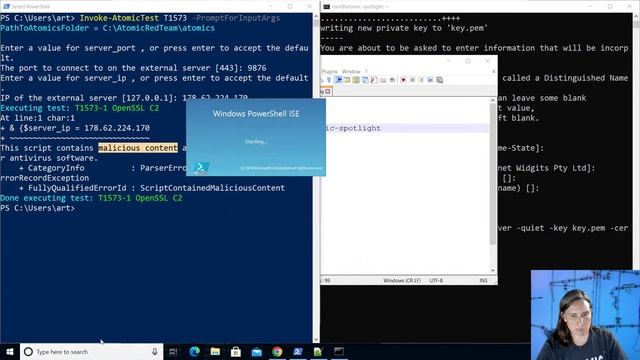Click the highlighted 'malicious content' text
Screen dimensions: 640x360
(x=138, y=148)
